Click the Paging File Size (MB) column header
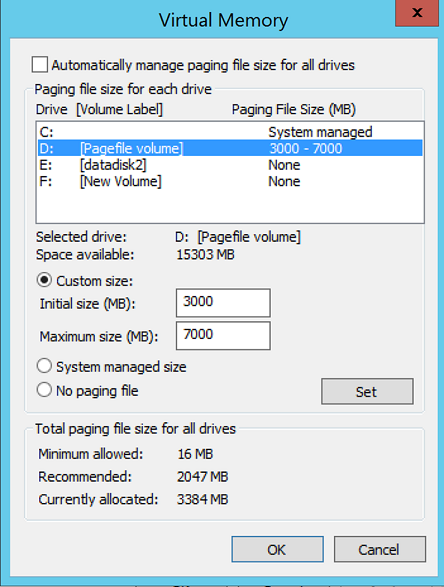 tap(294, 109)
